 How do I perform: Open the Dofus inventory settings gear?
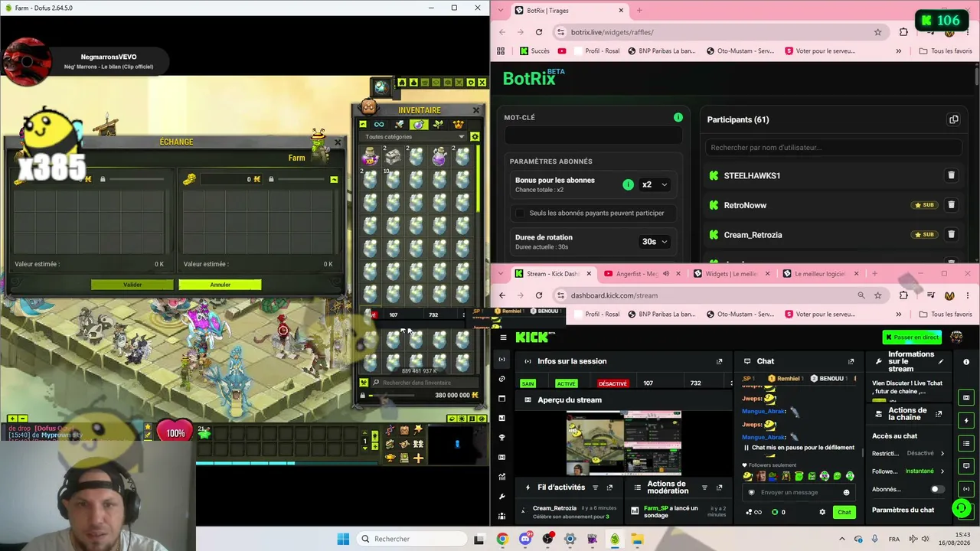[x=475, y=137]
